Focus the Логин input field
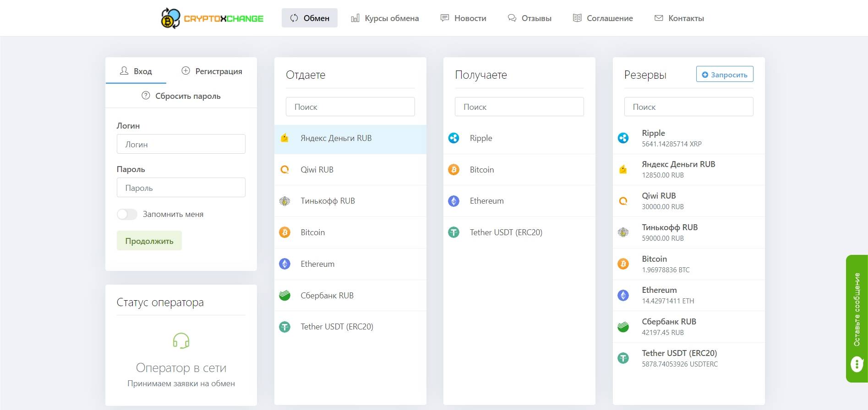868x410 pixels. [181, 144]
